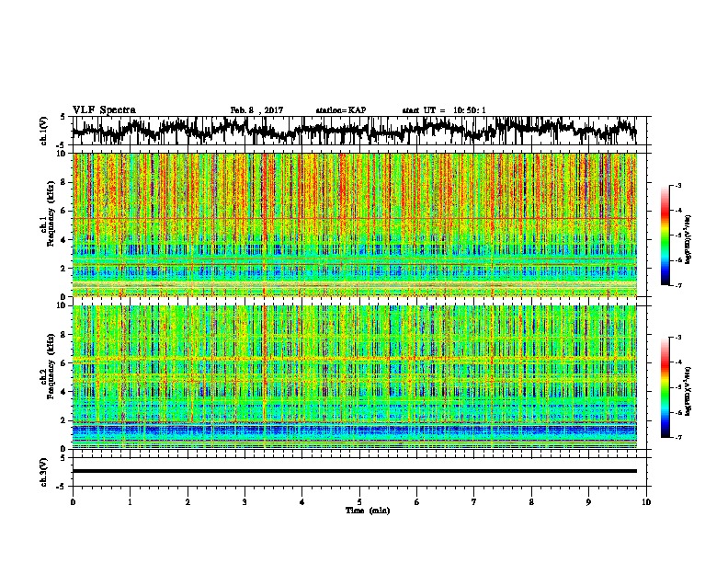
Task: Click the "6" tick on ch.2 frequency axis
Action: 64,362
